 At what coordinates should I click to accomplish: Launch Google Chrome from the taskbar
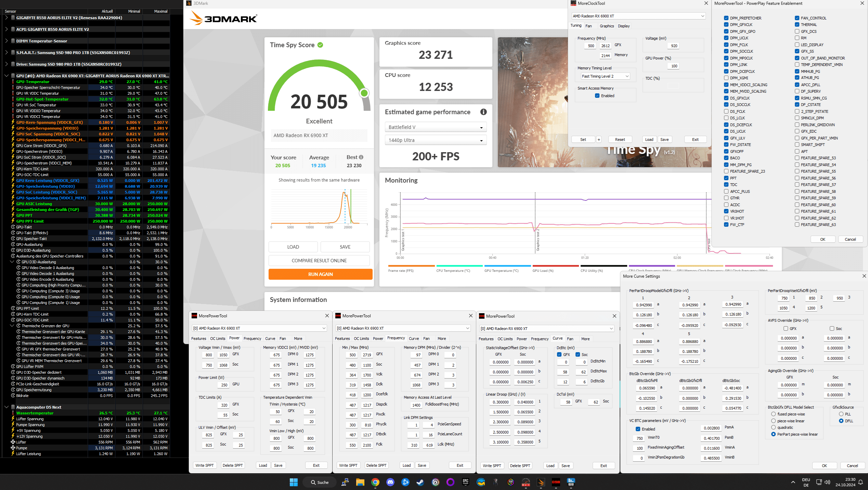375,482
